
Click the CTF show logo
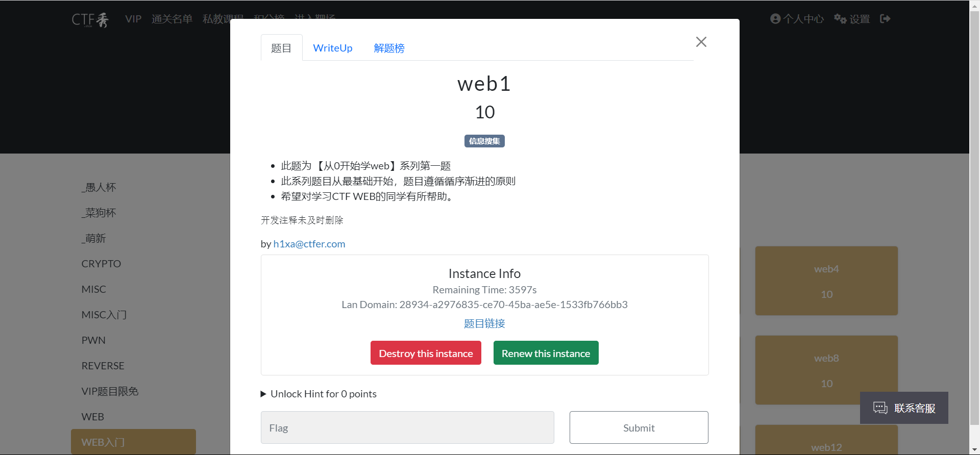(x=90, y=19)
